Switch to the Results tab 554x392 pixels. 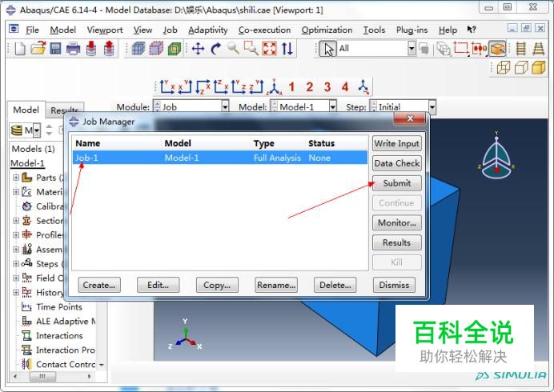click(64, 110)
